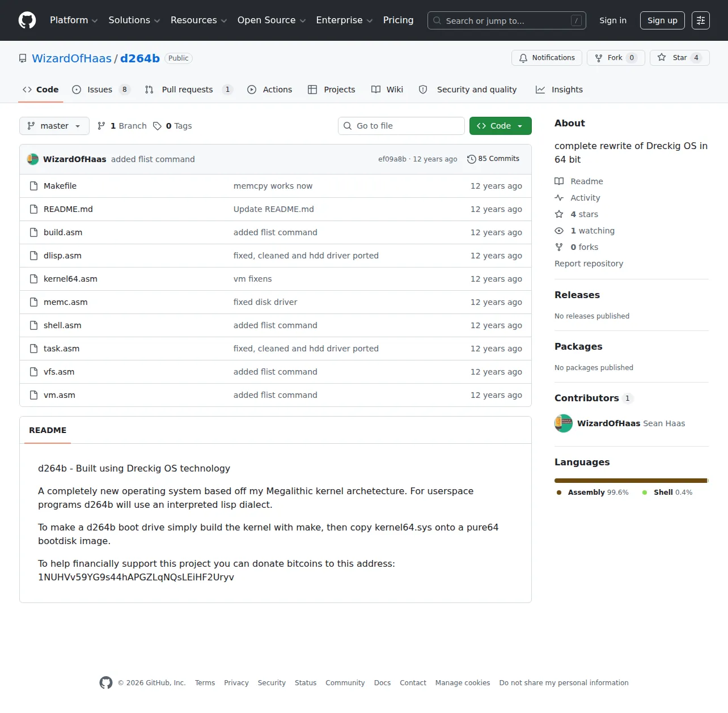Open the d264b repository name link
This screenshot has width=728, height=713.
(140, 58)
